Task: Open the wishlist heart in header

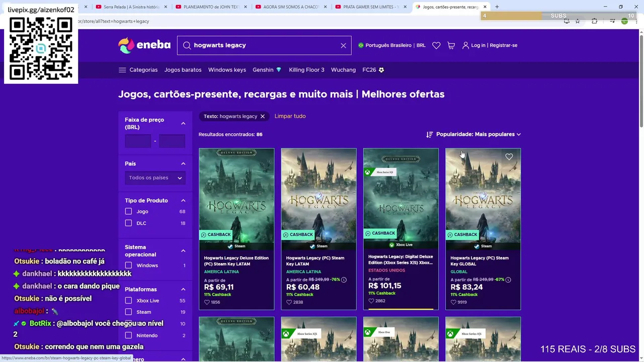Action: [x=436, y=45]
